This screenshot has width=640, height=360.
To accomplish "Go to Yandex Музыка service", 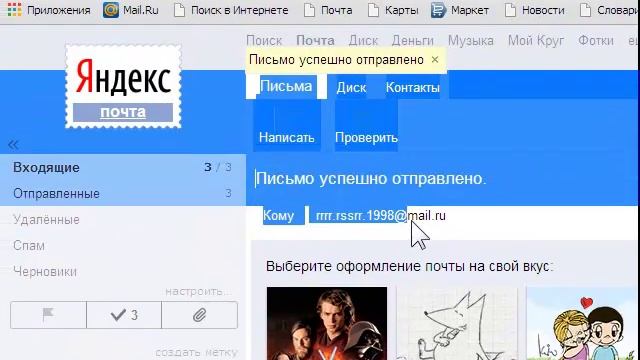I will [471, 40].
